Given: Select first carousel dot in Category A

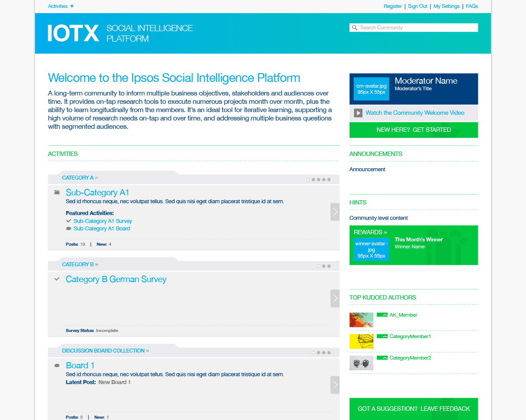Looking at the screenshot, I should pyautogui.click(x=308, y=180).
